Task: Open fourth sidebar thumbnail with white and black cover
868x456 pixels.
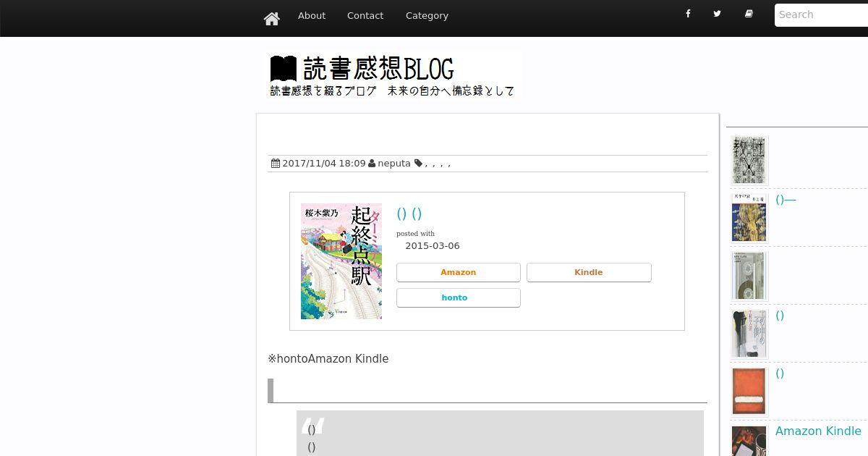Action: point(749,333)
